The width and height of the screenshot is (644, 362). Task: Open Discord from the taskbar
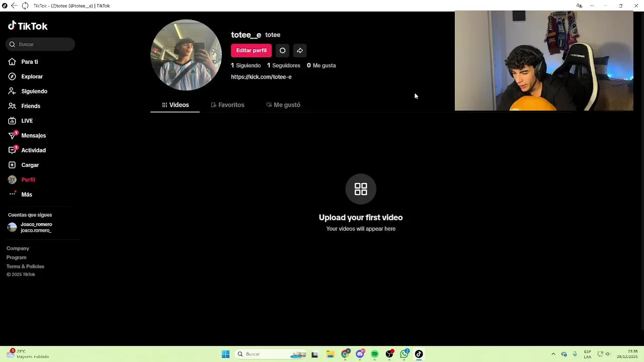pyautogui.click(x=360, y=354)
